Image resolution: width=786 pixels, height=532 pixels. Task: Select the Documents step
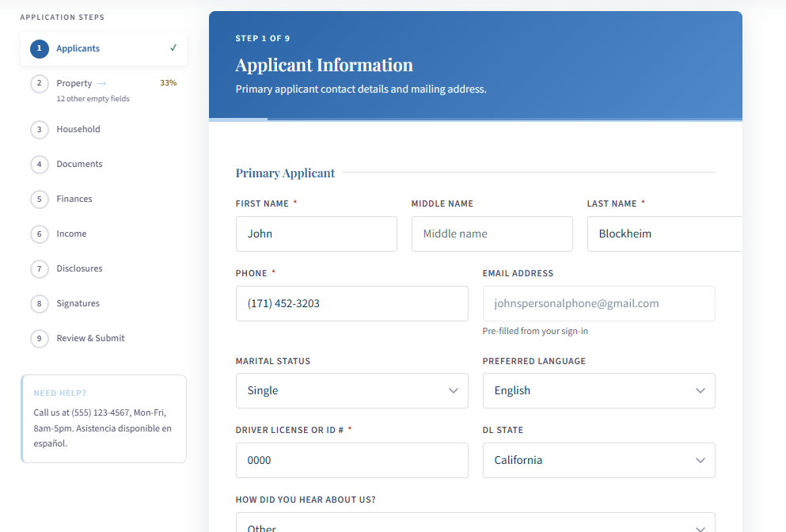point(104,164)
